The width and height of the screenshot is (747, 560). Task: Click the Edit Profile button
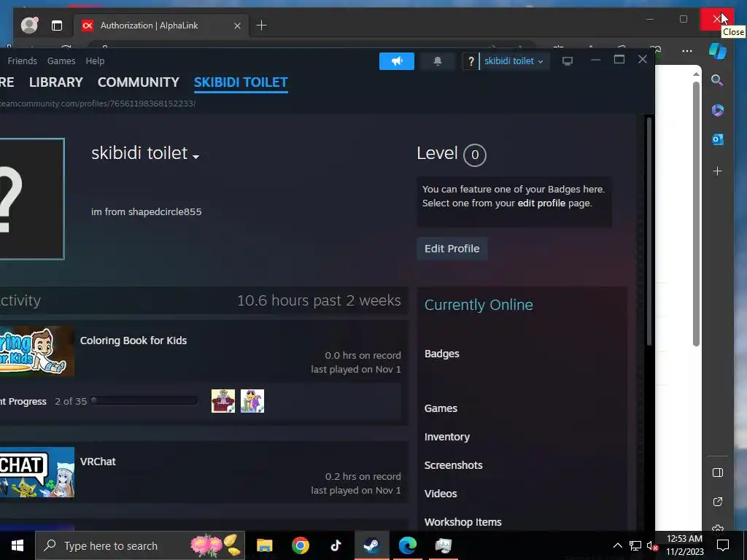pos(452,249)
